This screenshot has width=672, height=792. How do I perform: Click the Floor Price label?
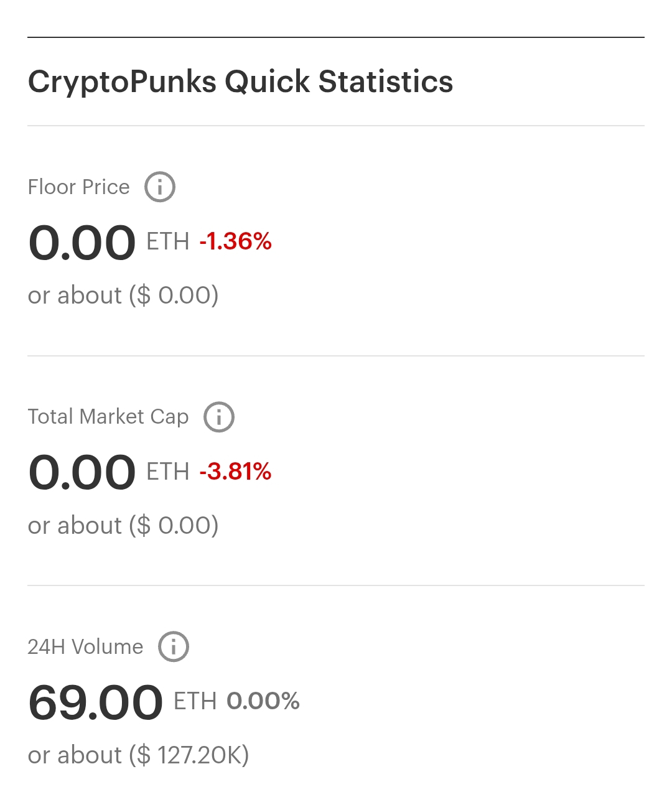pos(79,187)
